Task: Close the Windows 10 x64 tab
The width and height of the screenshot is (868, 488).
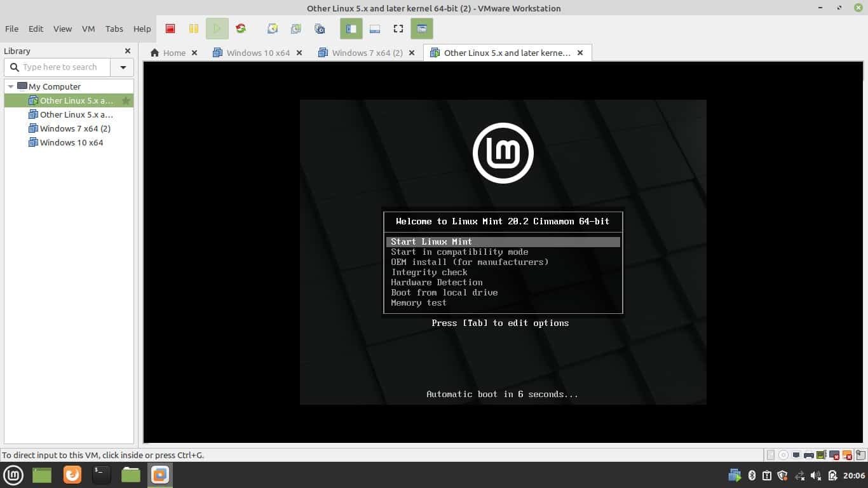Action: (299, 53)
